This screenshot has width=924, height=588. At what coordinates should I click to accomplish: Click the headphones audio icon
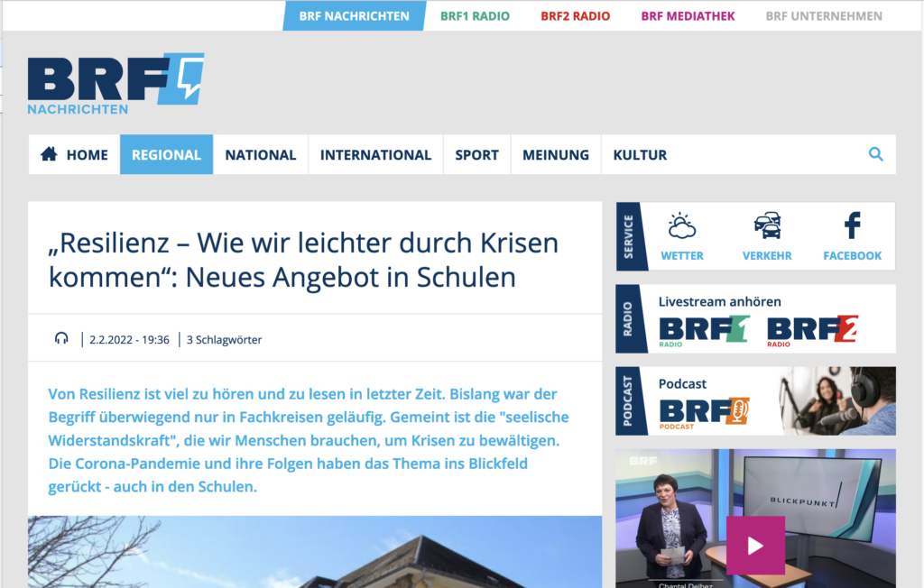coord(61,338)
